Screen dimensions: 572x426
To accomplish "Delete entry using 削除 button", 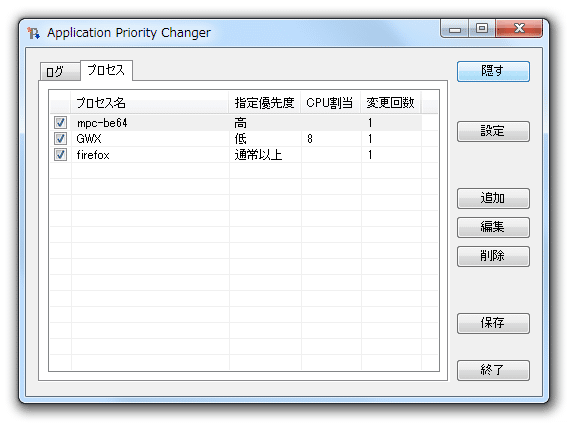I will (493, 256).
